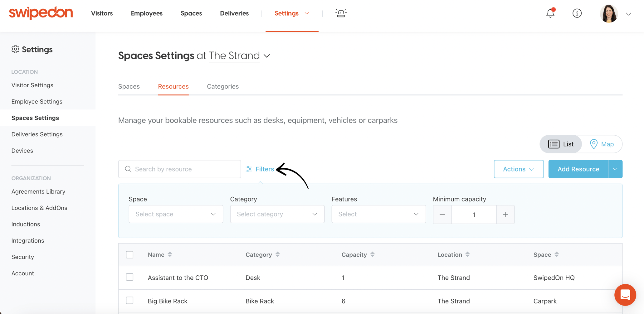644x314 pixels.
Task: Open the Actions dropdown menu
Action: click(x=519, y=169)
